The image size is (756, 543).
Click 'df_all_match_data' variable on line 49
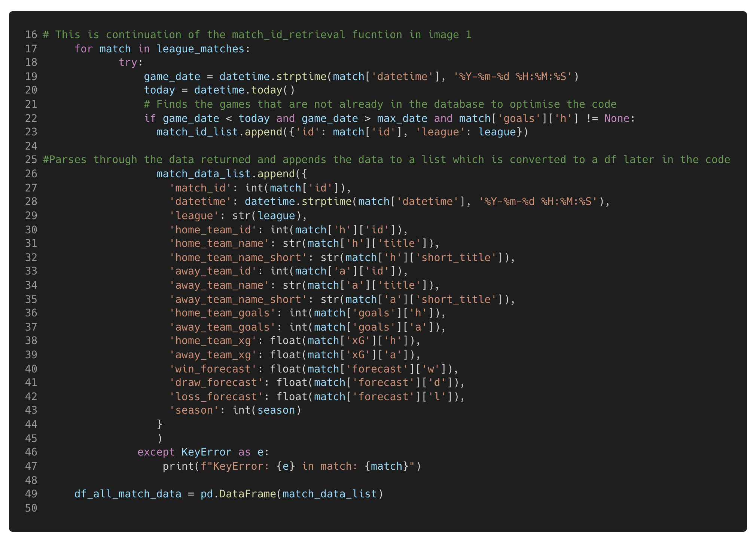(128, 494)
